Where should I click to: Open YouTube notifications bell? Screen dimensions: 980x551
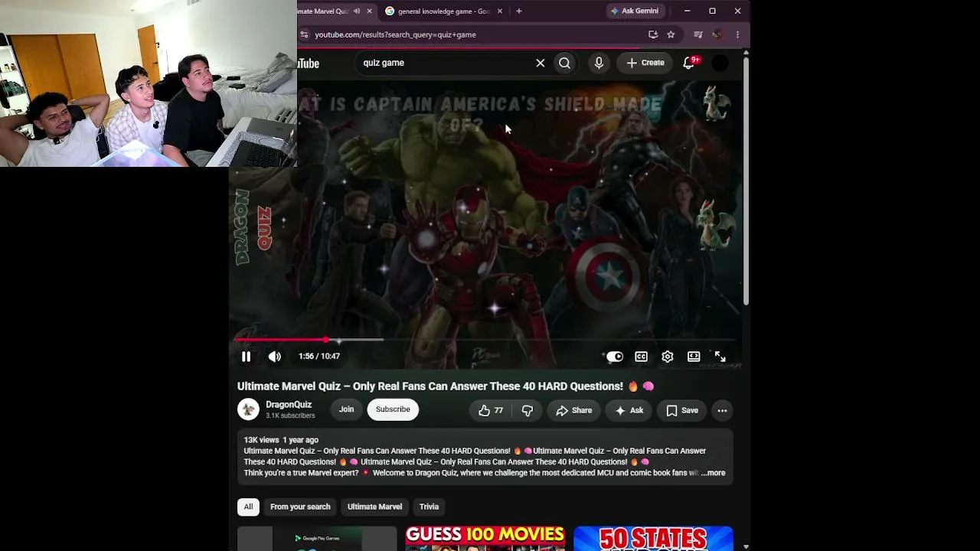[689, 63]
